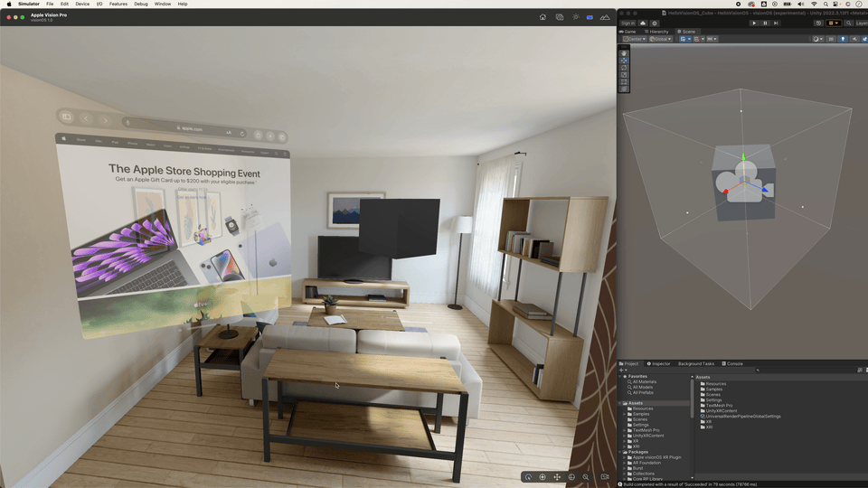Toggle scene audio button
Screen dimensions: 868x488
click(854, 39)
